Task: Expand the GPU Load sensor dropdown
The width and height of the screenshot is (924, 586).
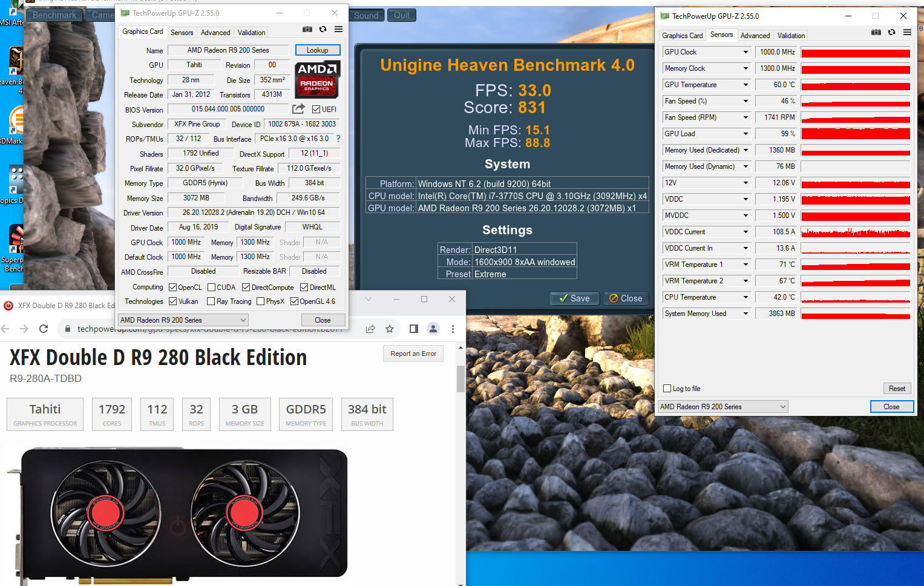Action: tap(745, 134)
